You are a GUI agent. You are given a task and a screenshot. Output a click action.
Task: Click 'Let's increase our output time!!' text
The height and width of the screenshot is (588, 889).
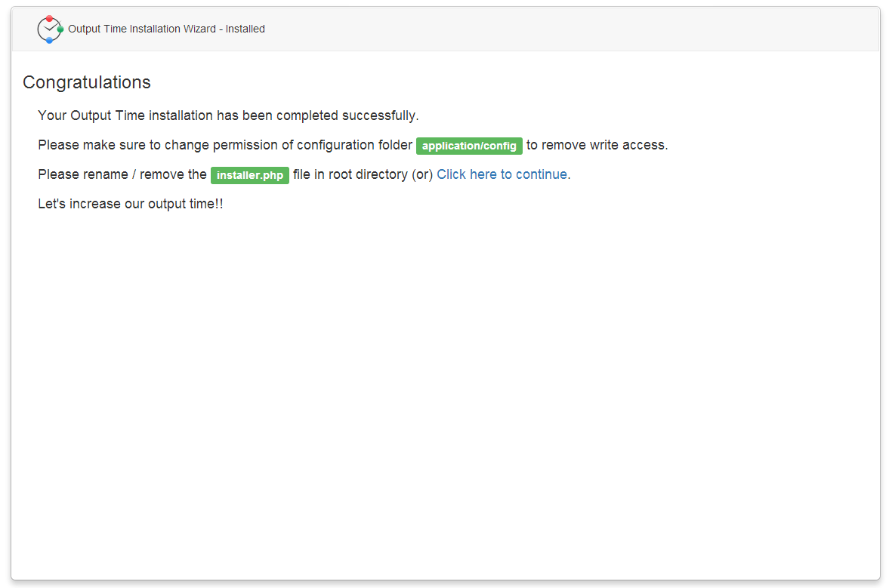click(x=131, y=204)
